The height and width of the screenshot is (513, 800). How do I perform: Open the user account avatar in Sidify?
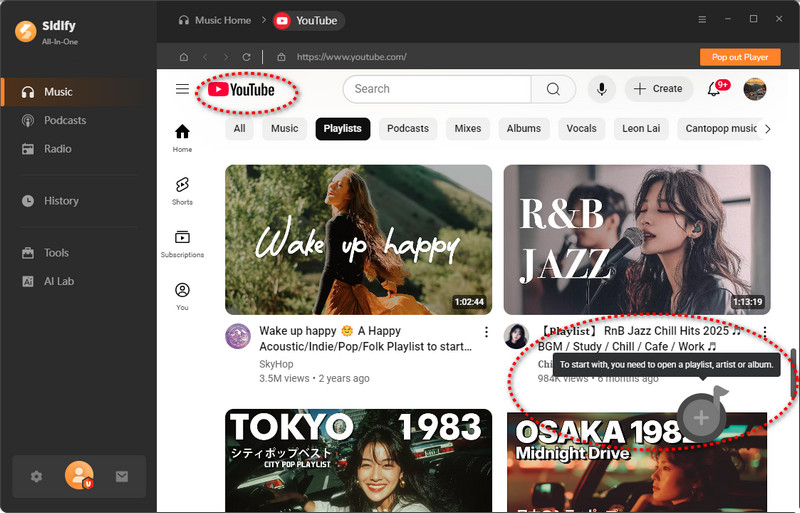pos(79,475)
